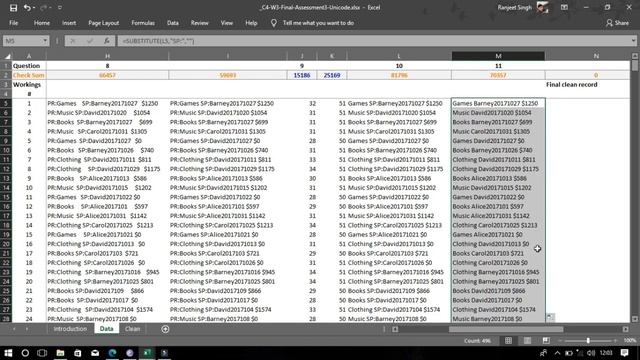The width and height of the screenshot is (640, 360).
Task: Switch to the Home ribbon tab
Action: [42, 23]
